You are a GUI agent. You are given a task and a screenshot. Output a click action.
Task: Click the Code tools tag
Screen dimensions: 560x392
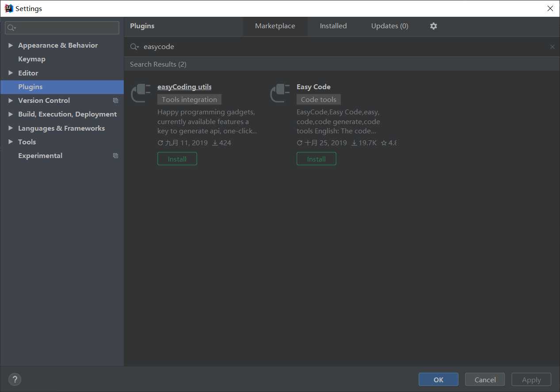click(x=319, y=100)
